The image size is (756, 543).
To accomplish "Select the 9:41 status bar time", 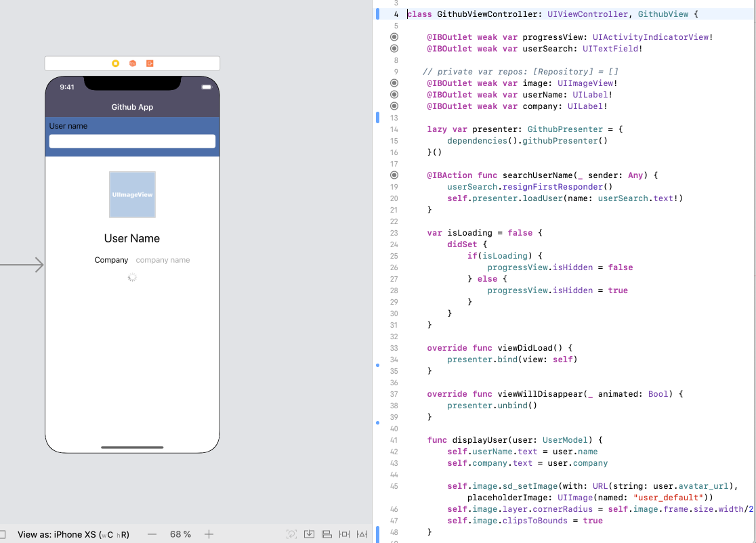I will pyautogui.click(x=67, y=87).
